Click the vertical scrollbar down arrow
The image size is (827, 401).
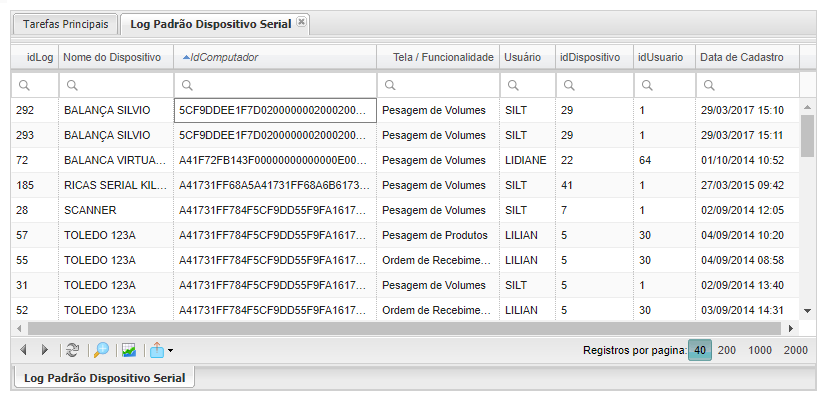807,312
